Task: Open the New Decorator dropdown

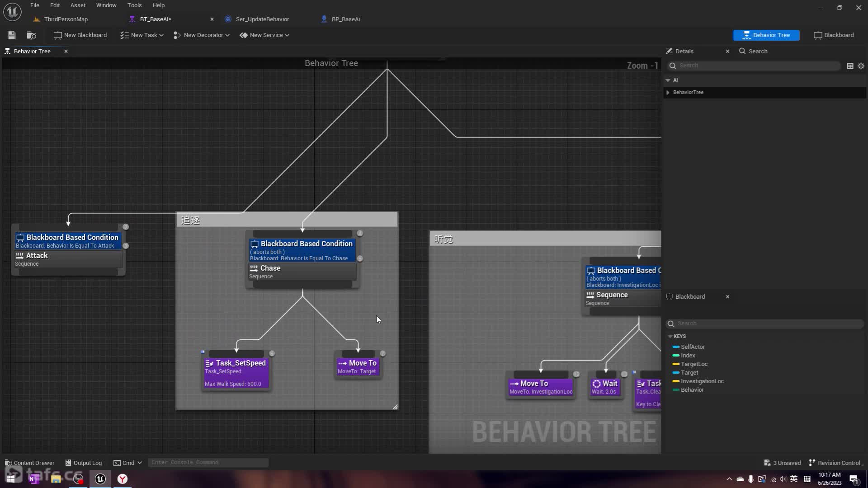Action: coord(202,35)
